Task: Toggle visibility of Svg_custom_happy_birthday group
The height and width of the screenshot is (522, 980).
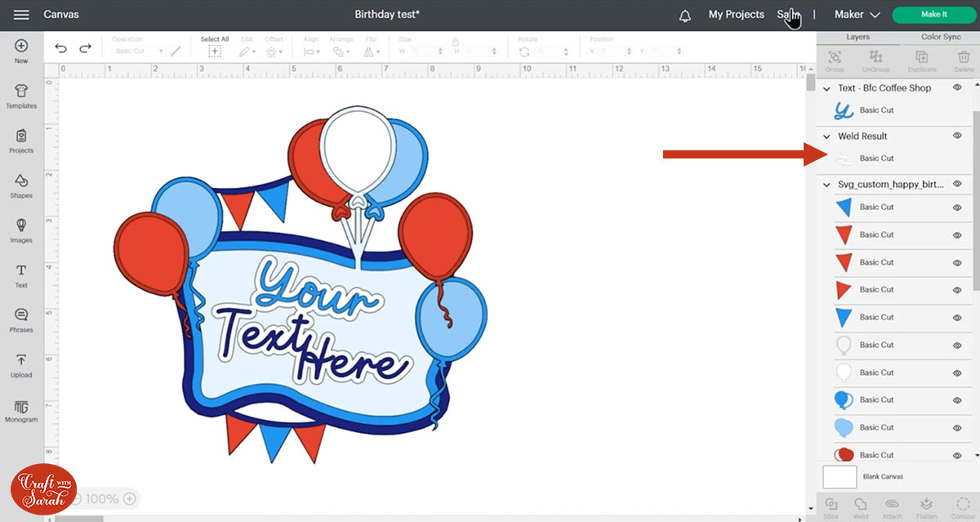Action: point(957,184)
